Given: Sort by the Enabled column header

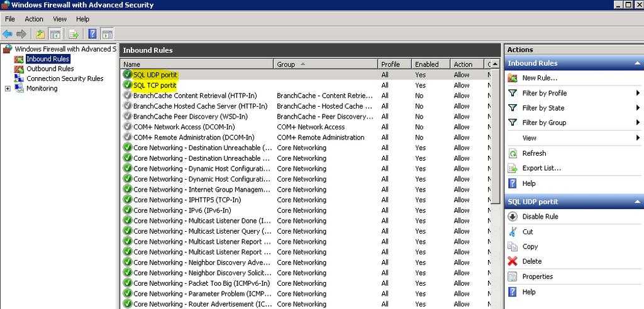Looking at the screenshot, I should pyautogui.click(x=430, y=65).
